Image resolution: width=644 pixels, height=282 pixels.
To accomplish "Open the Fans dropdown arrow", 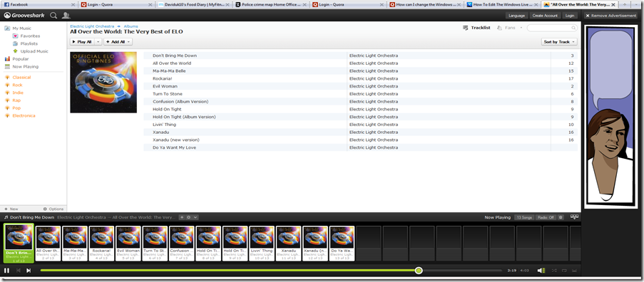I will click(x=521, y=28).
